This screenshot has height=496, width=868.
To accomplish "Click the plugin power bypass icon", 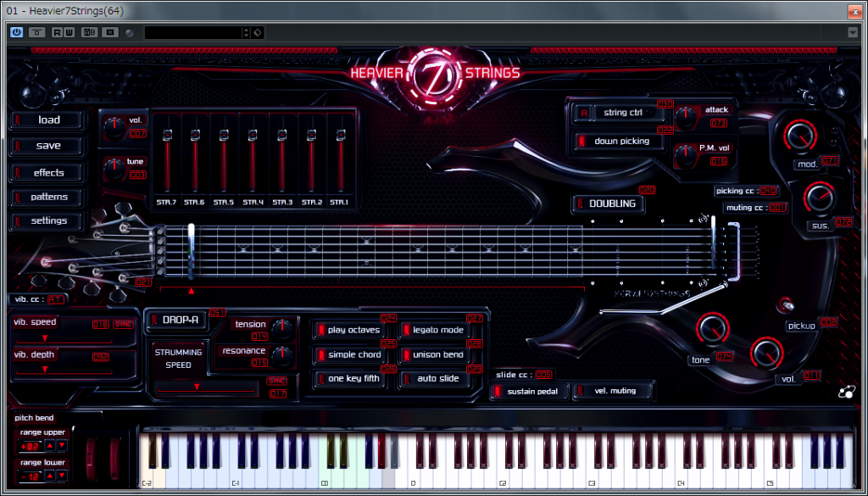I will [x=16, y=32].
